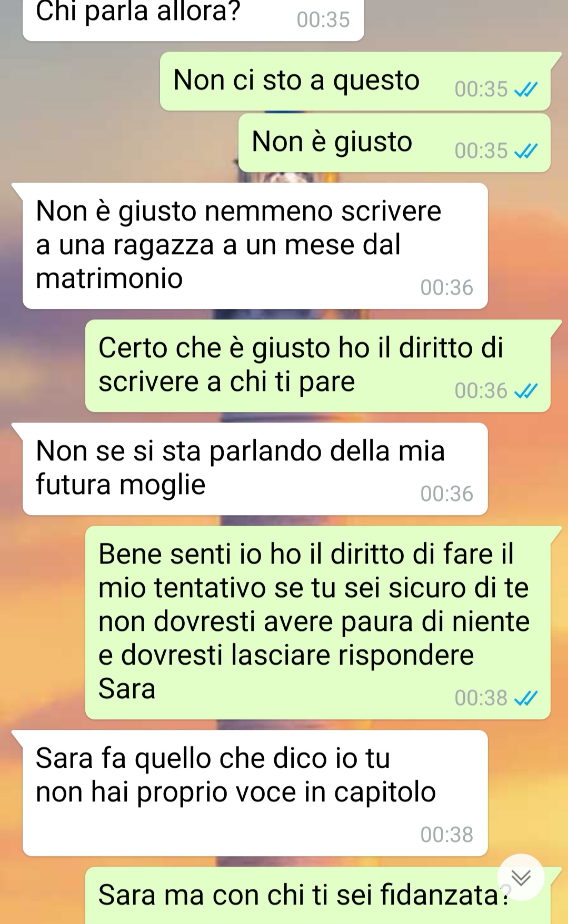Select 'Certo che è giusto ho il diritto' message
The image size is (568, 924).
click(x=318, y=366)
